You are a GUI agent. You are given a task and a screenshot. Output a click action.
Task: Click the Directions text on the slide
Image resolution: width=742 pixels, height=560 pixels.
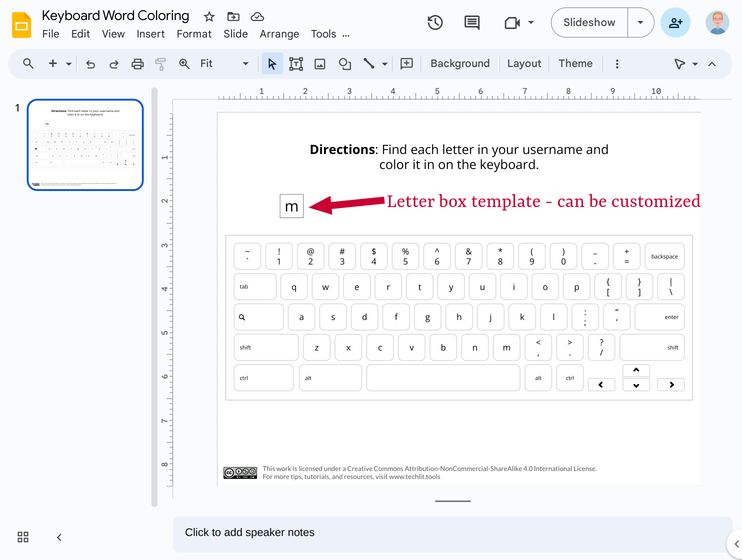[x=459, y=157]
